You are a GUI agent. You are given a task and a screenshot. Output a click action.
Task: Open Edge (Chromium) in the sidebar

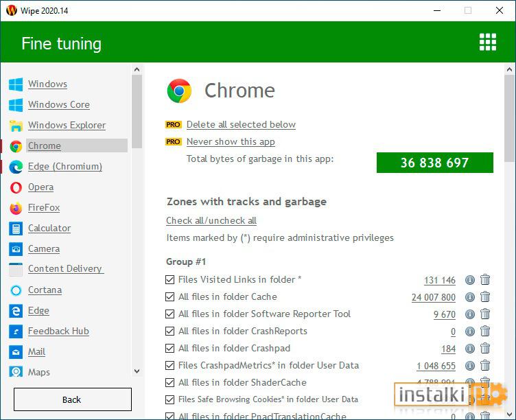(x=65, y=167)
